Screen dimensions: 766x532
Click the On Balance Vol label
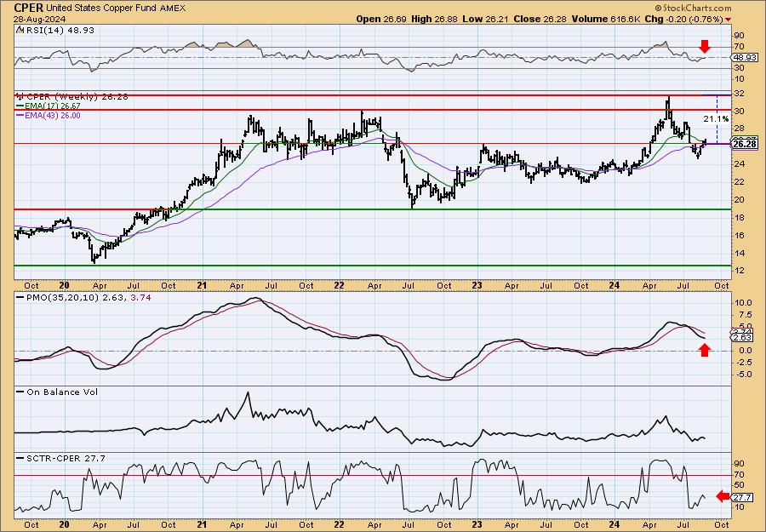coord(62,392)
